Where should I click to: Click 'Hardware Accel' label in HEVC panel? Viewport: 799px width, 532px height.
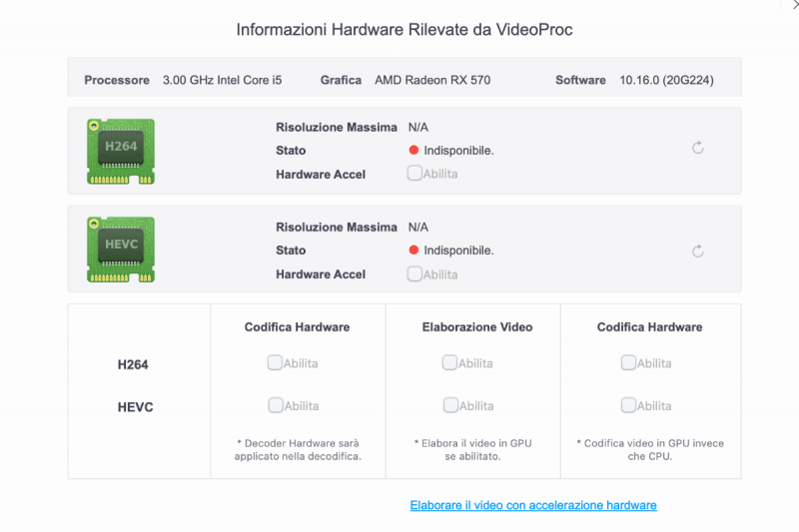coord(321,274)
